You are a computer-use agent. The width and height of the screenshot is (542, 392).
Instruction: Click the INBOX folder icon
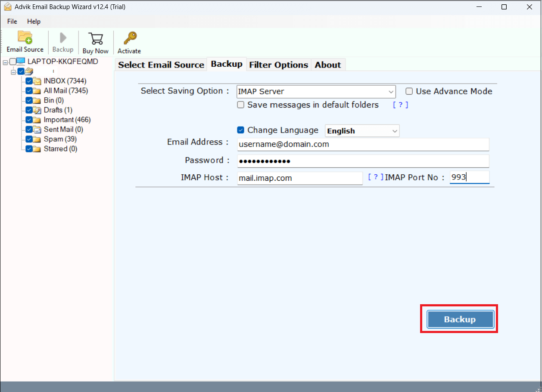37,81
